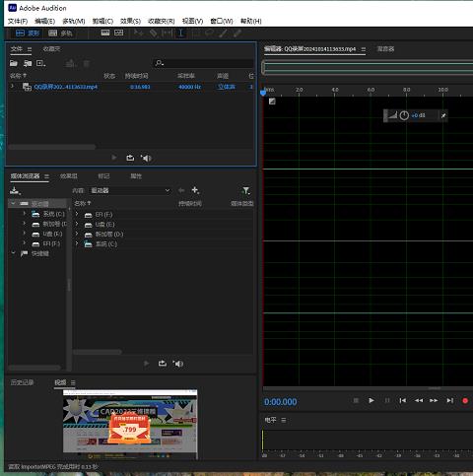This screenshot has height=476, width=473.
Task: Select the Move tool in toolbar
Action: point(138,33)
